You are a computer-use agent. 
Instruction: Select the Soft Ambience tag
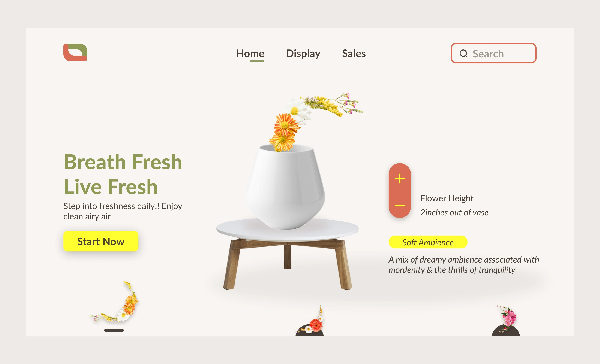[x=428, y=242]
